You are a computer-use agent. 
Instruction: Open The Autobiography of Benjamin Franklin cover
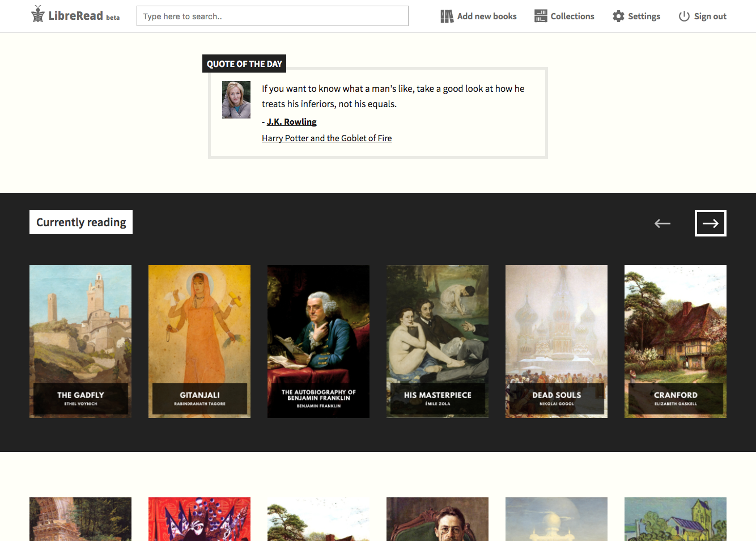point(318,341)
